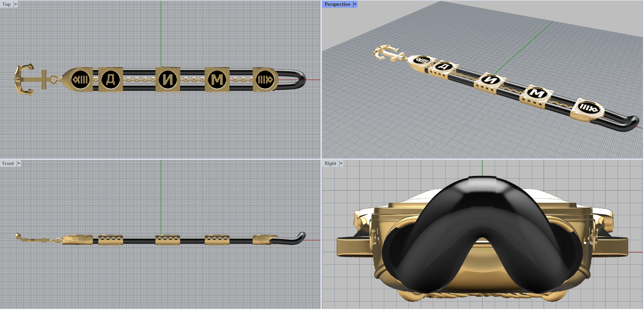Select the Д letter tile in Top view
The height and width of the screenshot is (311, 644).
pos(110,79)
